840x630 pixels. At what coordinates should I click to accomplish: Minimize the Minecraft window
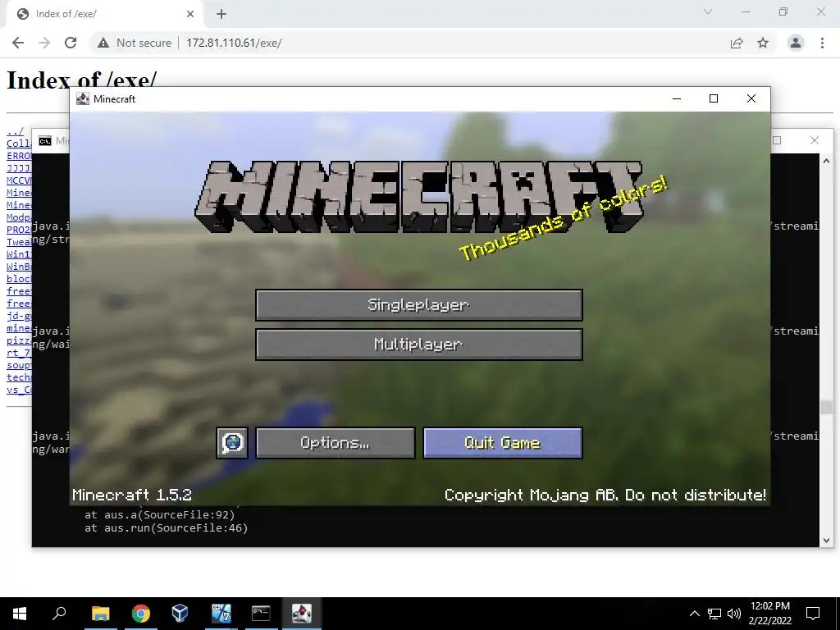677,98
